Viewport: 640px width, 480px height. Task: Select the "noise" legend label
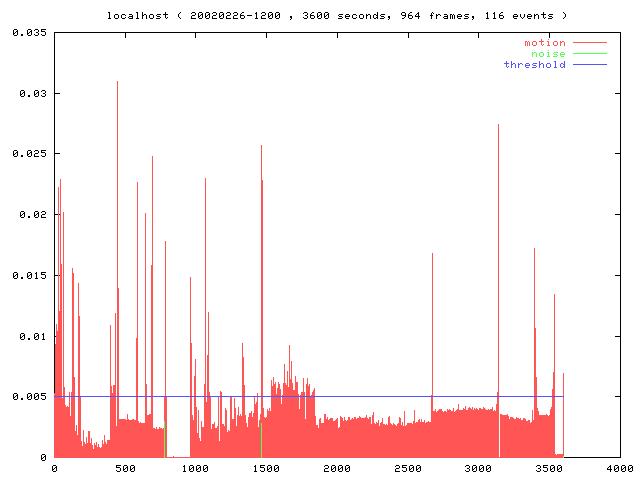(x=548, y=54)
